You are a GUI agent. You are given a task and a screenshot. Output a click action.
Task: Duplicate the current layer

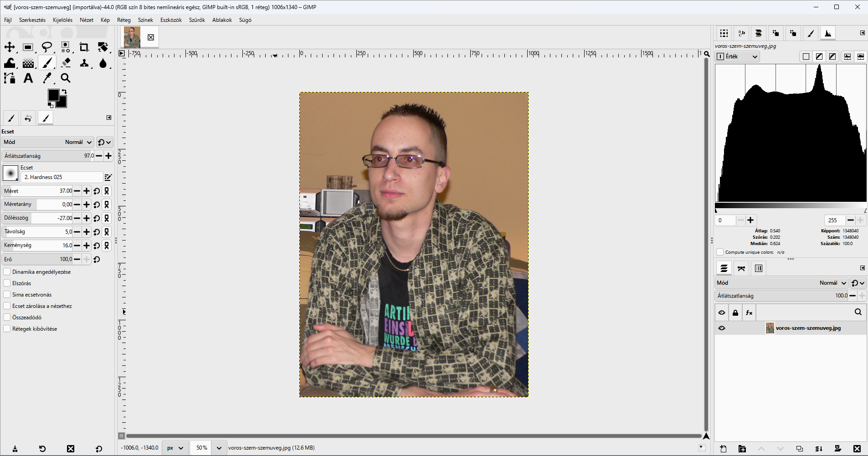click(x=800, y=449)
